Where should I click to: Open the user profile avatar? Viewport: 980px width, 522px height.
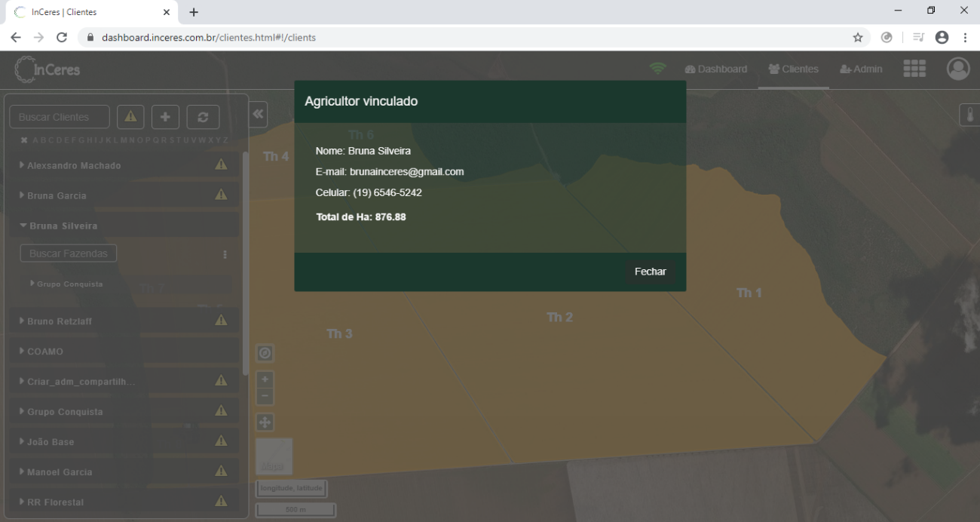[958, 69]
